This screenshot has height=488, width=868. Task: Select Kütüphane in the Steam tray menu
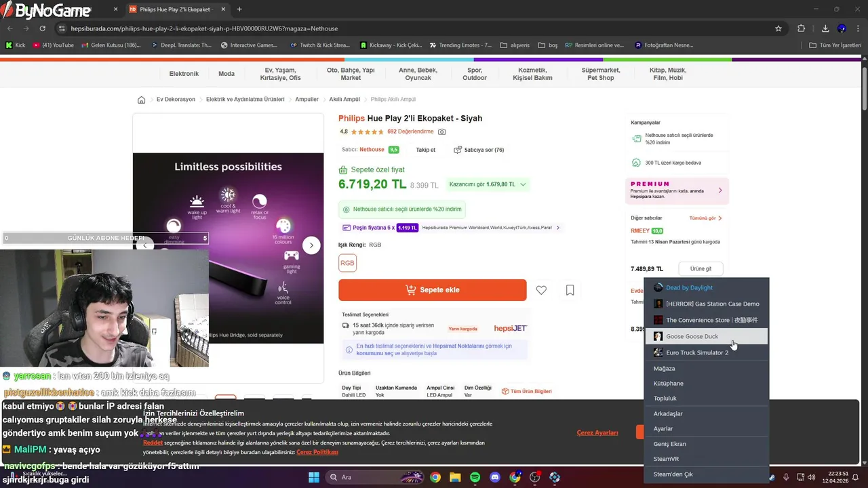[x=707, y=384]
